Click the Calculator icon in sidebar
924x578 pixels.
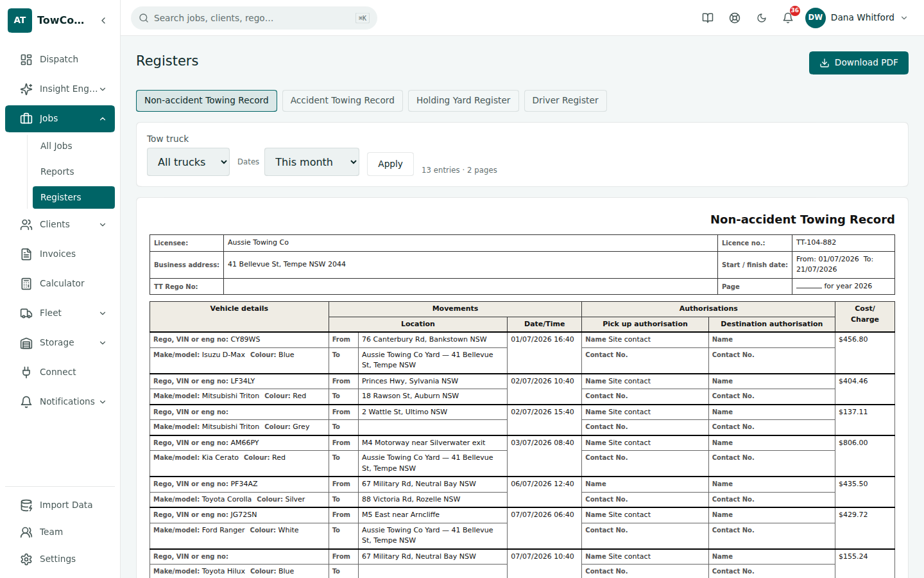pos(26,284)
